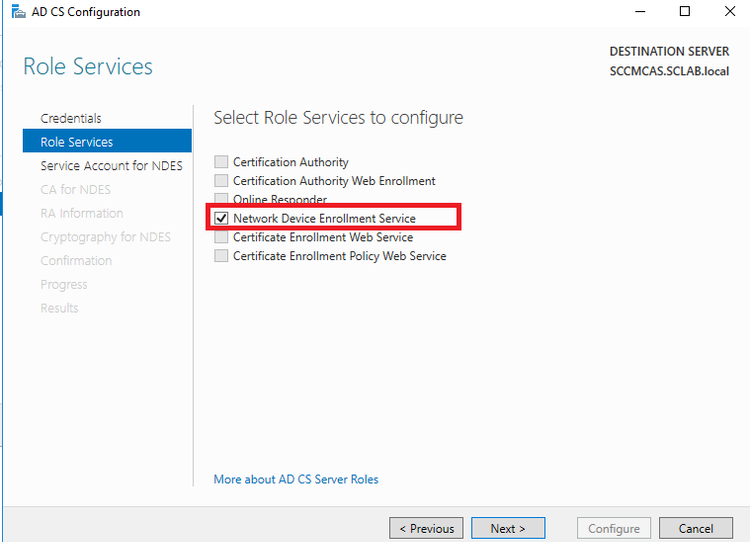Image resolution: width=750 pixels, height=542 pixels.
Task: Enable Certification Authority Web Enrollment checkbox
Action: [x=221, y=181]
